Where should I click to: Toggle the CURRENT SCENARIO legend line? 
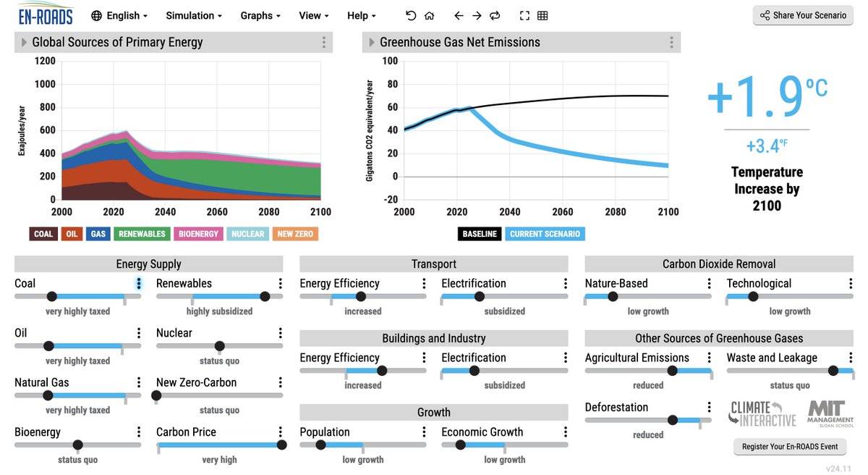[545, 234]
